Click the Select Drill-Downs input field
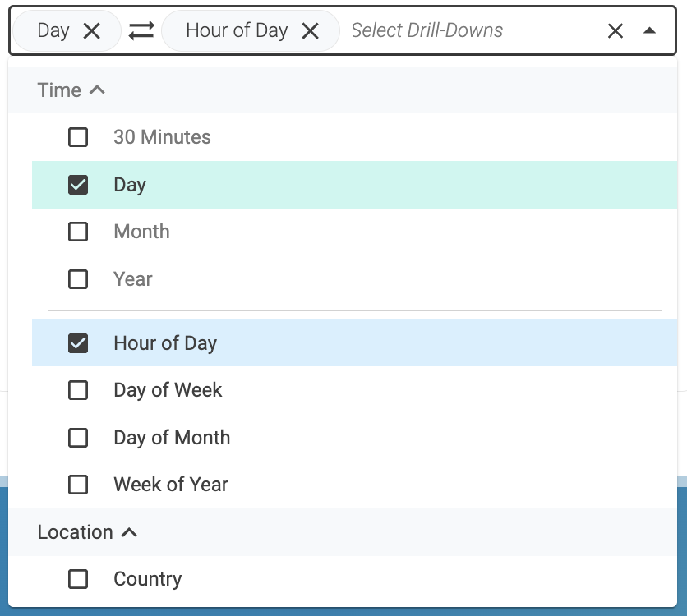 pyautogui.click(x=427, y=30)
